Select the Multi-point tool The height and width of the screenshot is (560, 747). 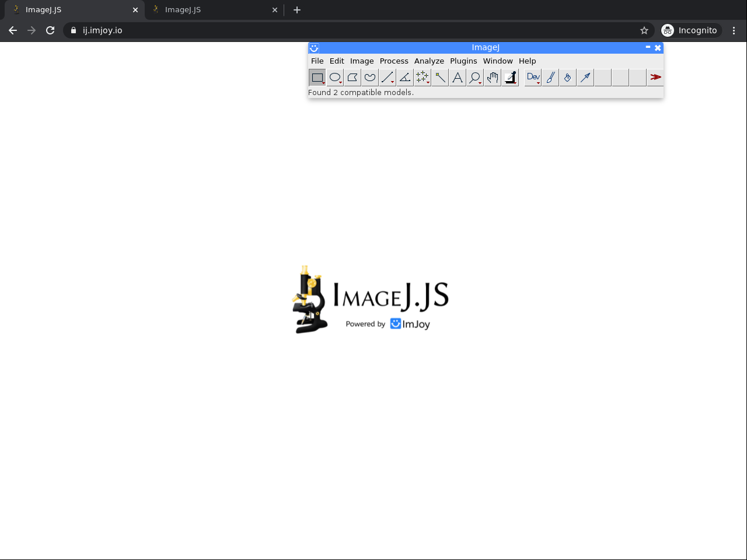tap(423, 77)
